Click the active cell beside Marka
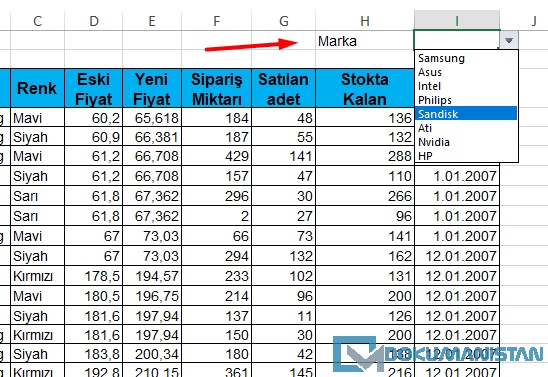Image resolution: width=548 pixels, height=377 pixels. tap(457, 41)
